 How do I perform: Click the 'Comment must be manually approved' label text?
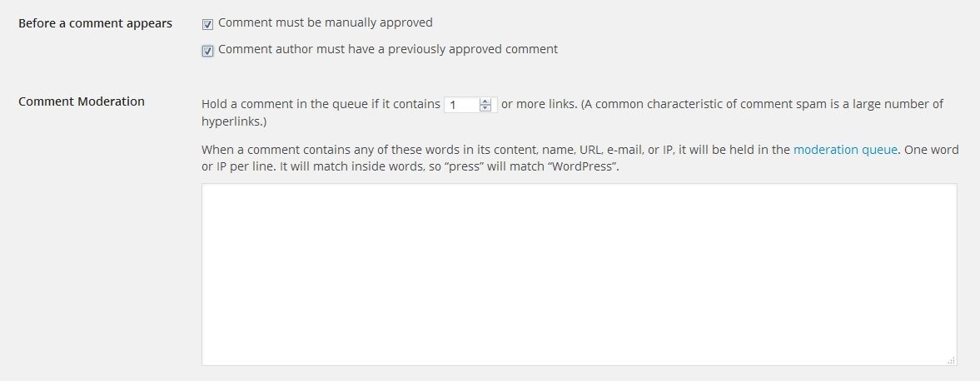pos(325,22)
